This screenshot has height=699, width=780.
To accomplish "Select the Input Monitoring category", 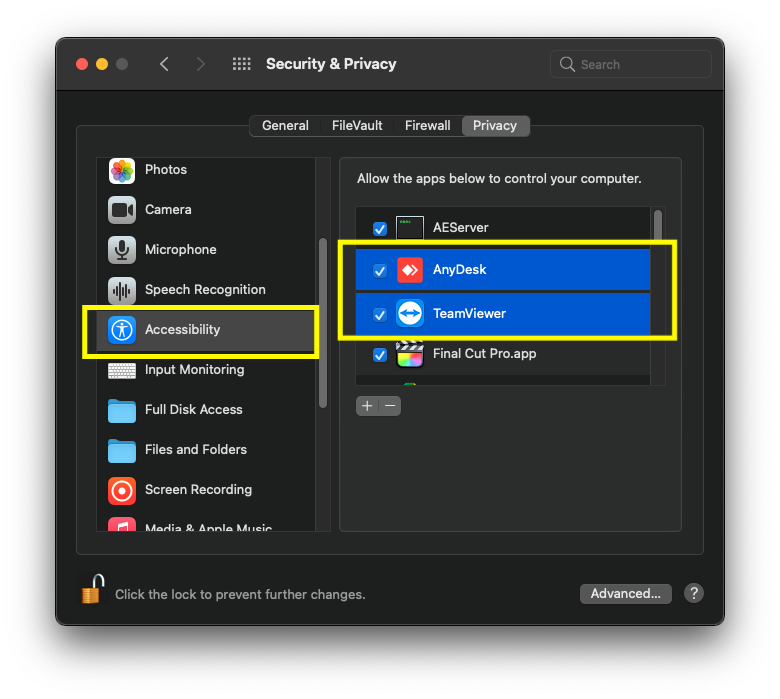I will coord(194,370).
